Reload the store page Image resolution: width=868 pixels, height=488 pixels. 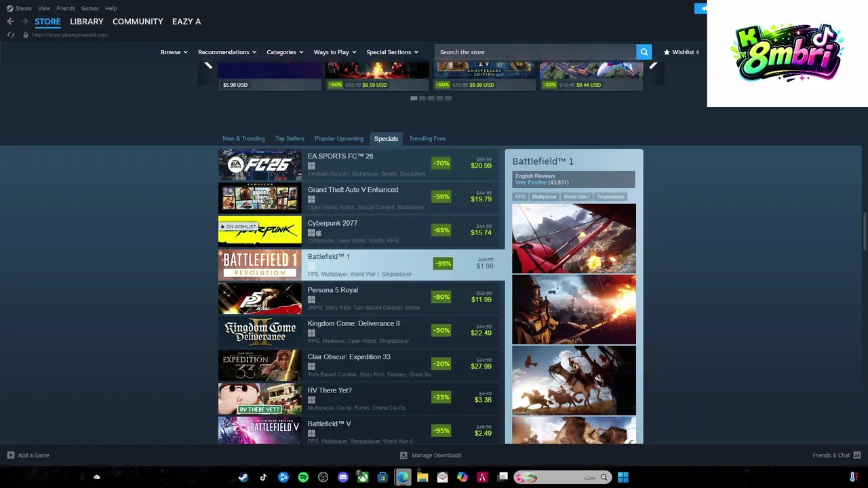tap(10, 35)
